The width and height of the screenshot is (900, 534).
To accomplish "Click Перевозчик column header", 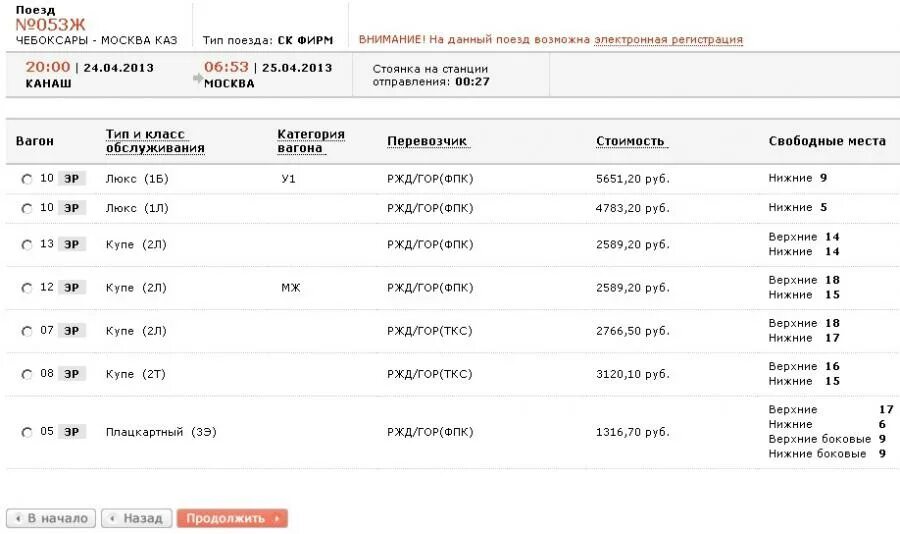I will click(x=427, y=141).
